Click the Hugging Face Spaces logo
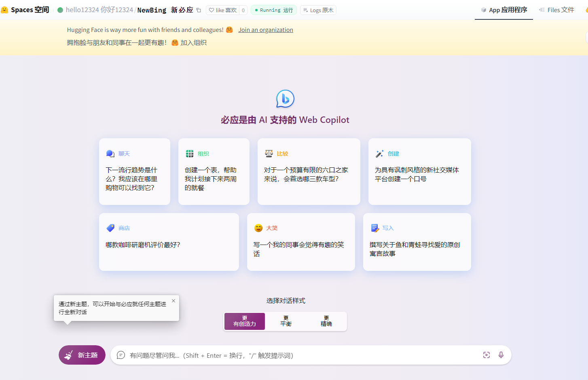This screenshot has width=588, height=380. pos(5,10)
